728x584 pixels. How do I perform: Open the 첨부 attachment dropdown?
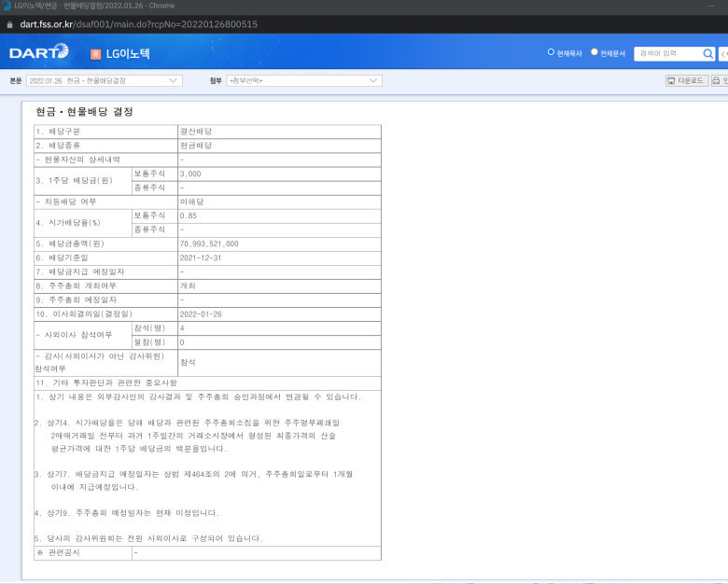[304, 81]
